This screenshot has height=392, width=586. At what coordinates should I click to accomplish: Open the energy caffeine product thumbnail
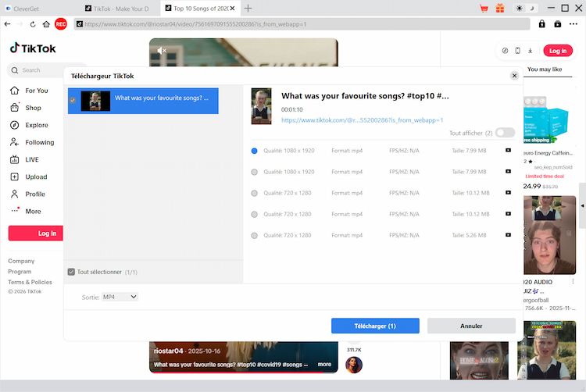tap(547, 120)
